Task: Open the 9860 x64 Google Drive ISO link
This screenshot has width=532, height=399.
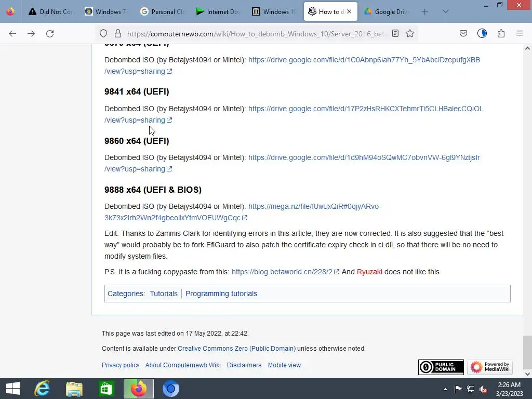Action: [x=364, y=158]
